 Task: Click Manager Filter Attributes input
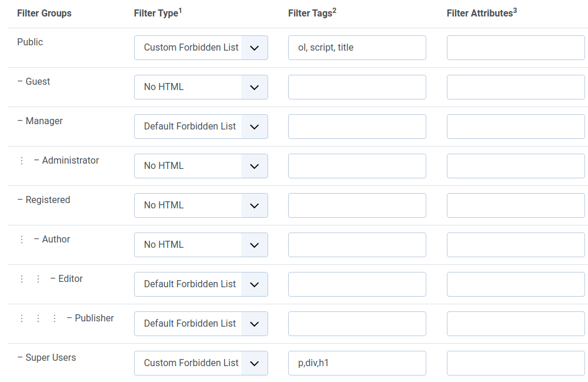(516, 127)
